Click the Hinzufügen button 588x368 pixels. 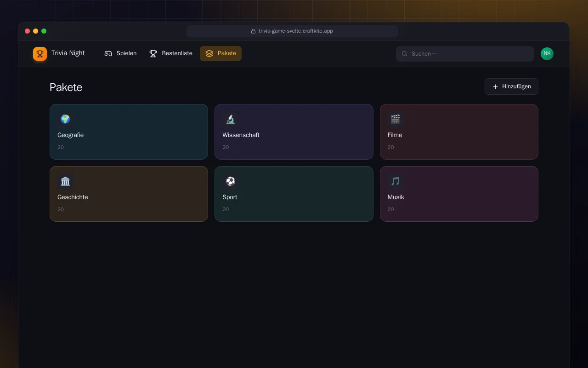pyautogui.click(x=511, y=86)
